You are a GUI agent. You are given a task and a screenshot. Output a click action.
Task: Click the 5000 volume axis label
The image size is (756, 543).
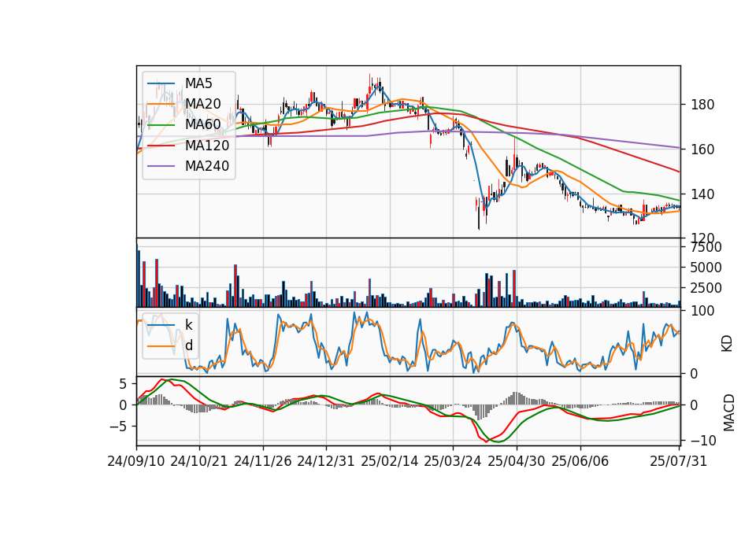[706, 268]
